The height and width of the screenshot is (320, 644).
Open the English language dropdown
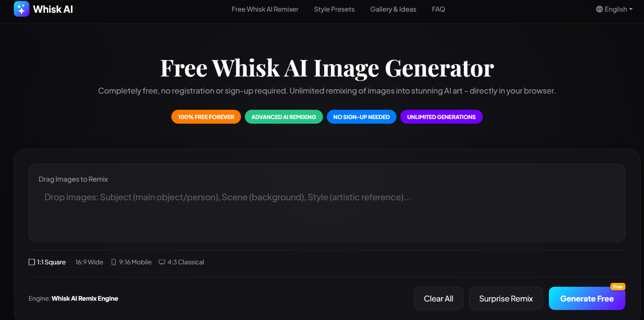[x=614, y=9]
